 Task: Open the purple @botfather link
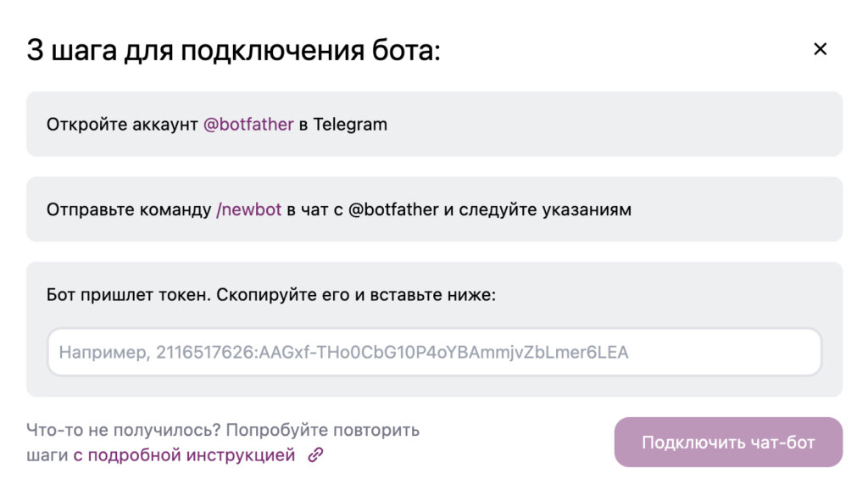pyautogui.click(x=248, y=125)
